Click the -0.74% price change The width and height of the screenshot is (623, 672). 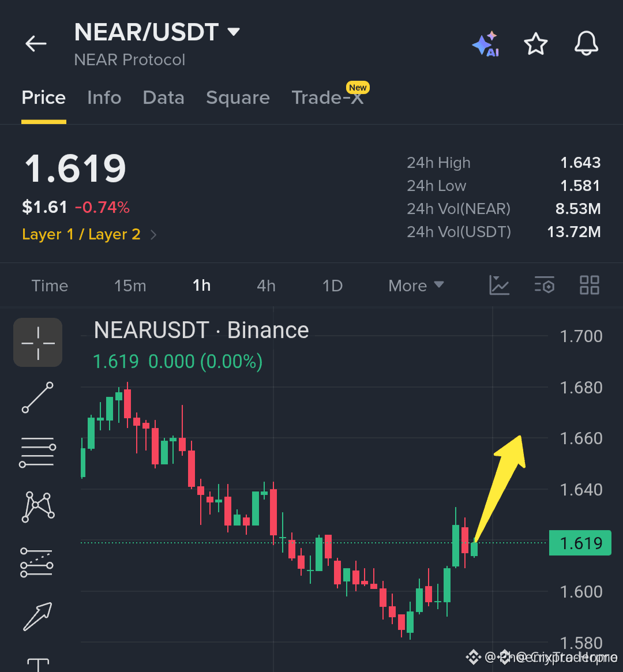click(x=102, y=208)
